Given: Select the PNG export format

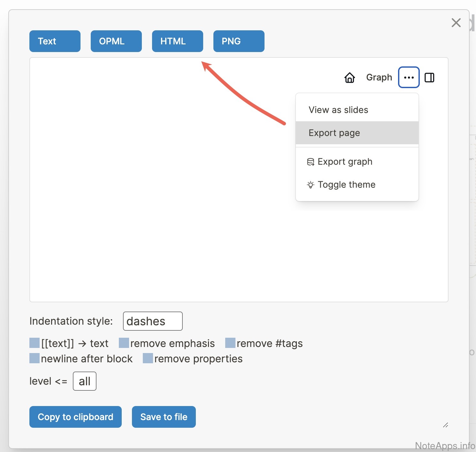Looking at the screenshot, I should pos(239,41).
